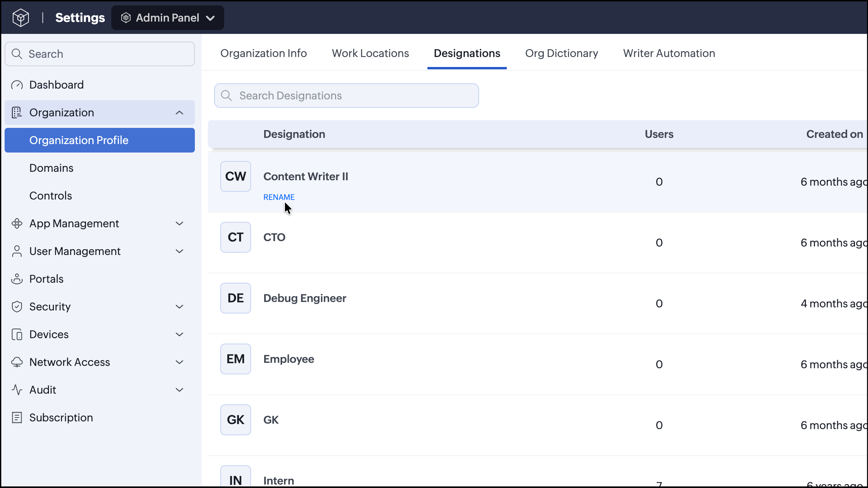
Task: Click the user count for Debug Engineer
Action: click(x=659, y=304)
